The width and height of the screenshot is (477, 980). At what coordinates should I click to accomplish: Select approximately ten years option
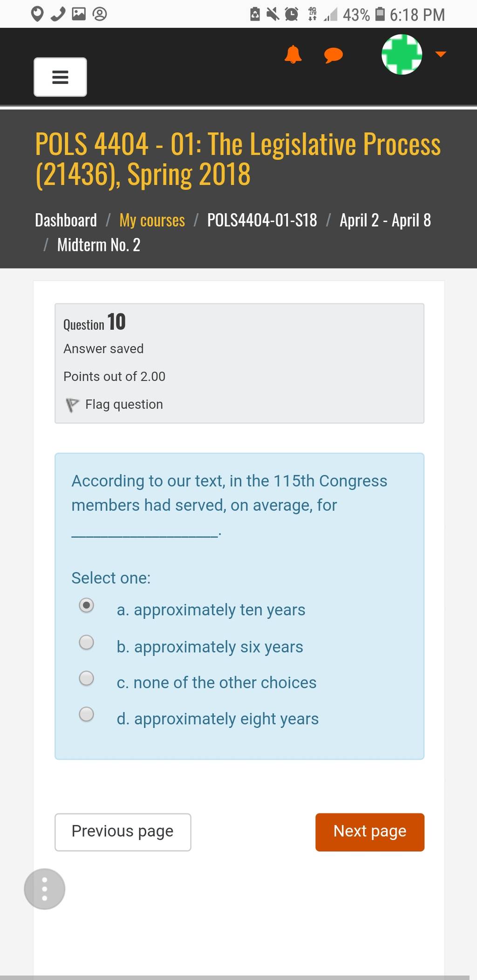(x=86, y=605)
